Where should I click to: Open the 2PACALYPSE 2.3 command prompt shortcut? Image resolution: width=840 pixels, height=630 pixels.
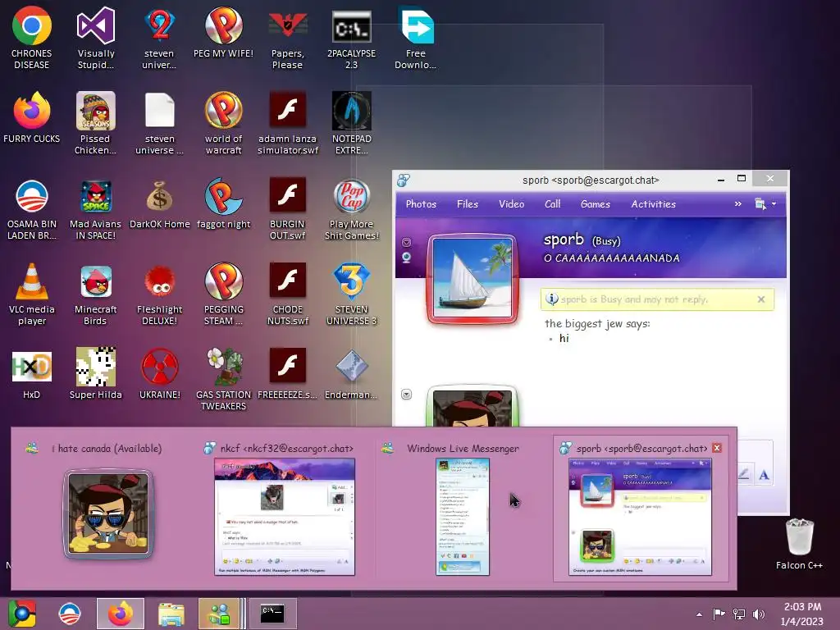351,38
